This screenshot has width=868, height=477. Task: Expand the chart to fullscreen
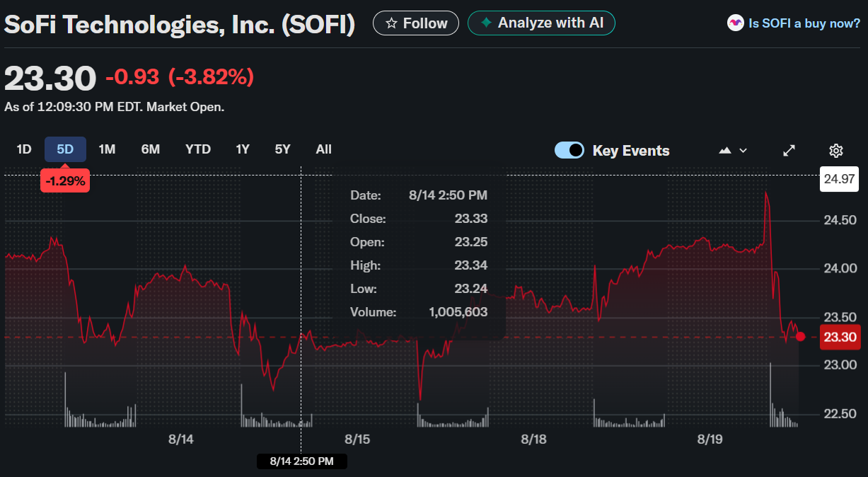788,150
